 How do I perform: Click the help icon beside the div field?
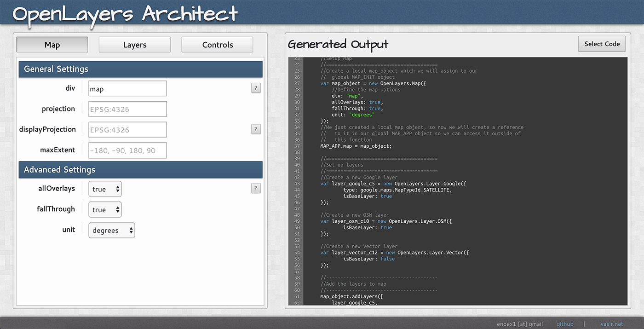click(256, 88)
